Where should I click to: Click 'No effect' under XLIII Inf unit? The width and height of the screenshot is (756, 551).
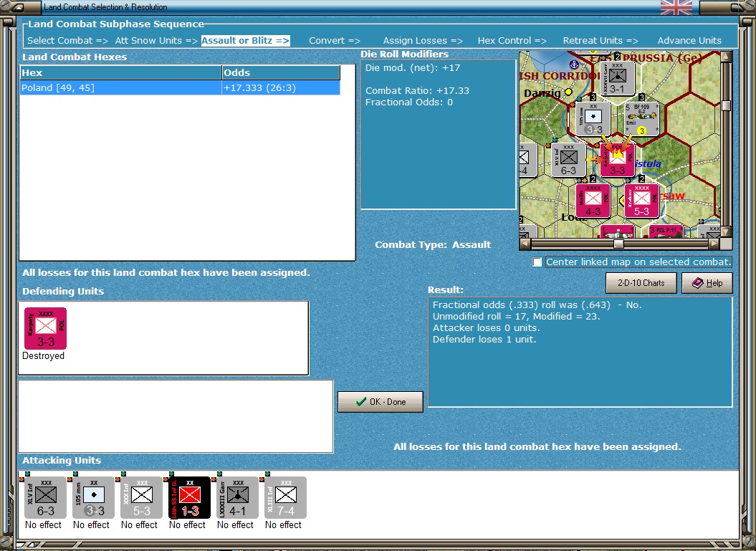(284, 524)
